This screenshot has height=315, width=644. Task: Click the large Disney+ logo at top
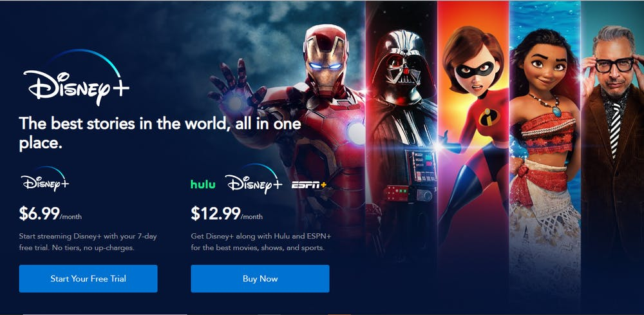[x=76, y=77]
